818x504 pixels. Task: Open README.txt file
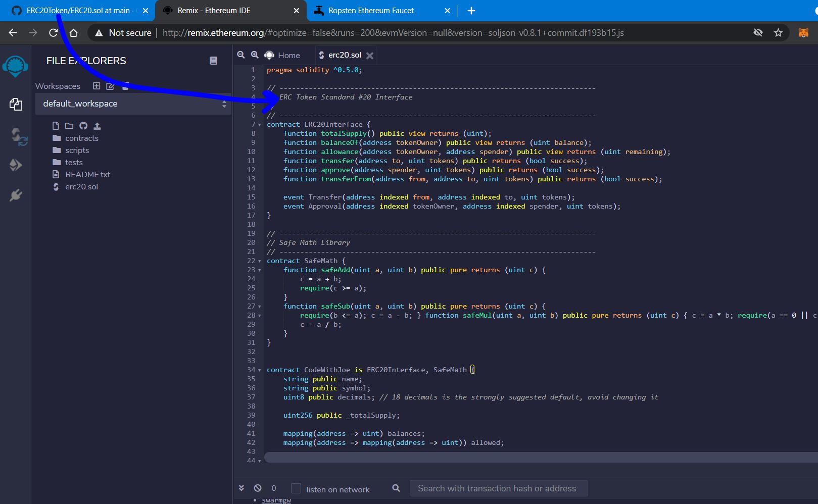[81, 174]
